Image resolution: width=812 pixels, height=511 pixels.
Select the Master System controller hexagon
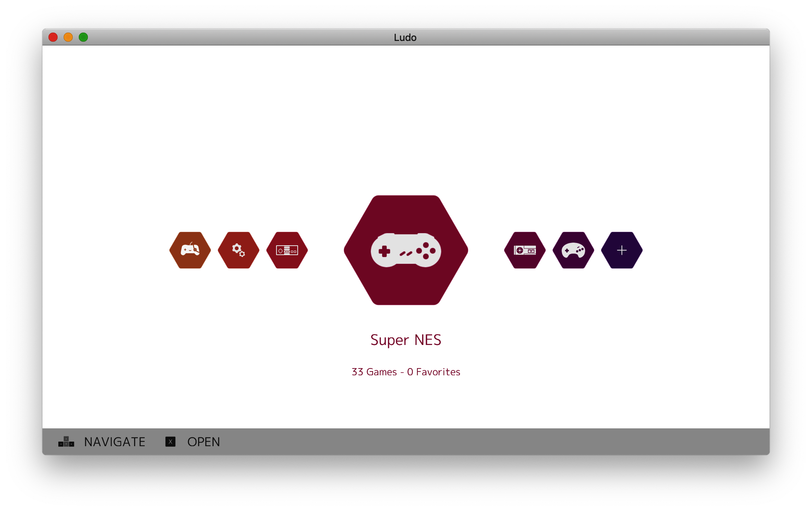(525, 250)
